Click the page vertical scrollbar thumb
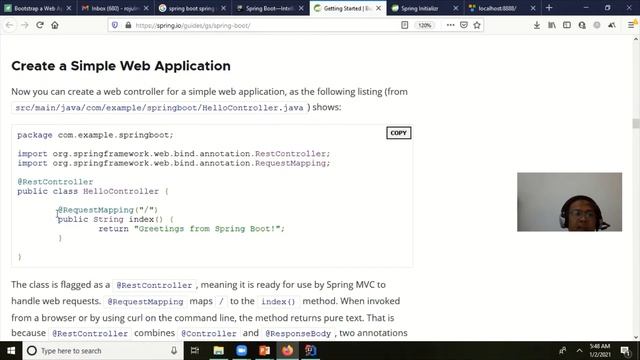Image resolution: width=640 pixels, height=360 pixels. tap(636, 123)
